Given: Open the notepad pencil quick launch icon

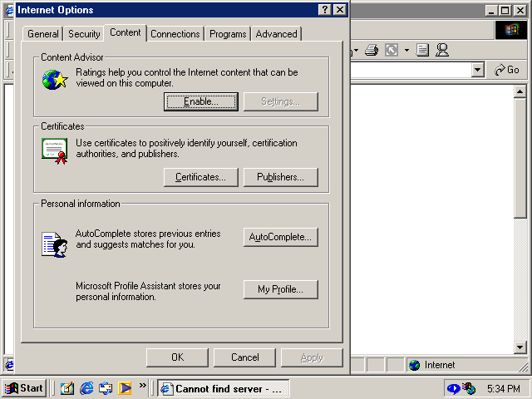Looking at the screenshot, I should point(67,388).
